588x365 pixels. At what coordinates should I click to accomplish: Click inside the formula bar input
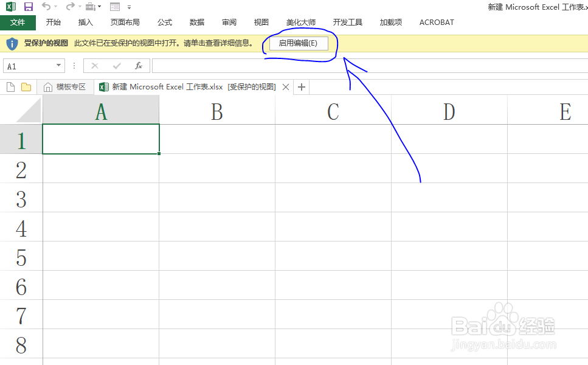coord(370,66)
